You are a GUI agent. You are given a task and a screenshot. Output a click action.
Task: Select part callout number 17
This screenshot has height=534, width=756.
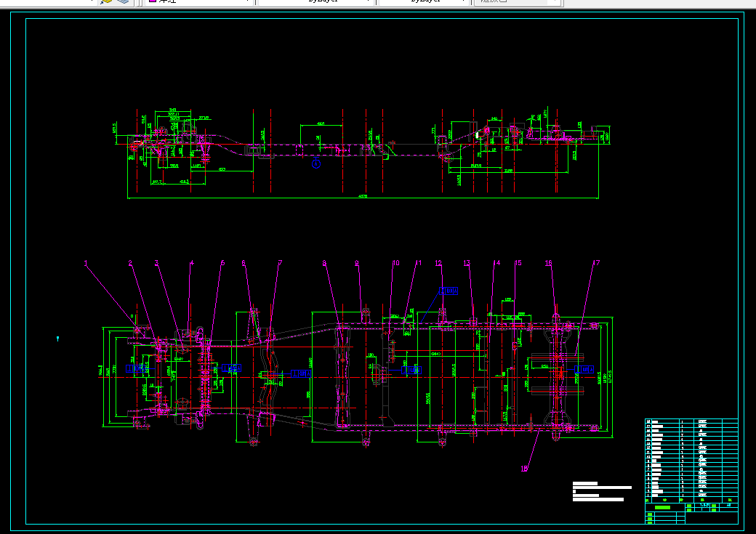tap(596, 263)
